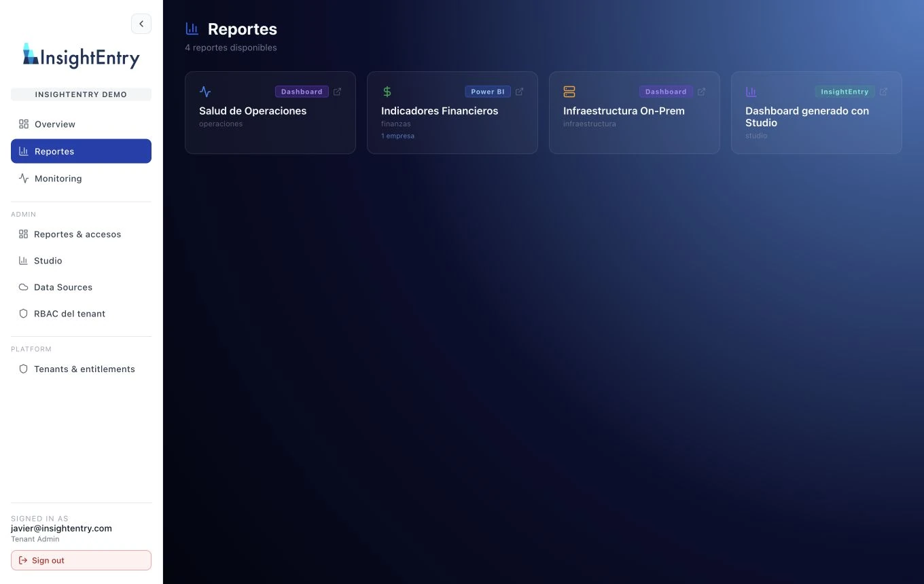Click the Sign out button

81,560
